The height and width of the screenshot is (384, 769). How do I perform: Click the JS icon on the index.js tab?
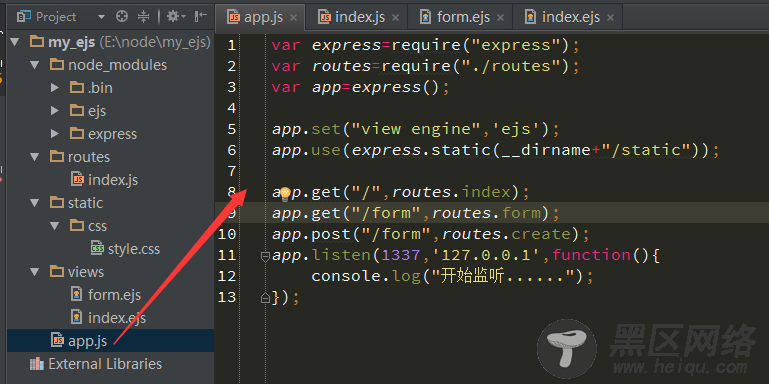pyautogui.click(x=325, y=18)
